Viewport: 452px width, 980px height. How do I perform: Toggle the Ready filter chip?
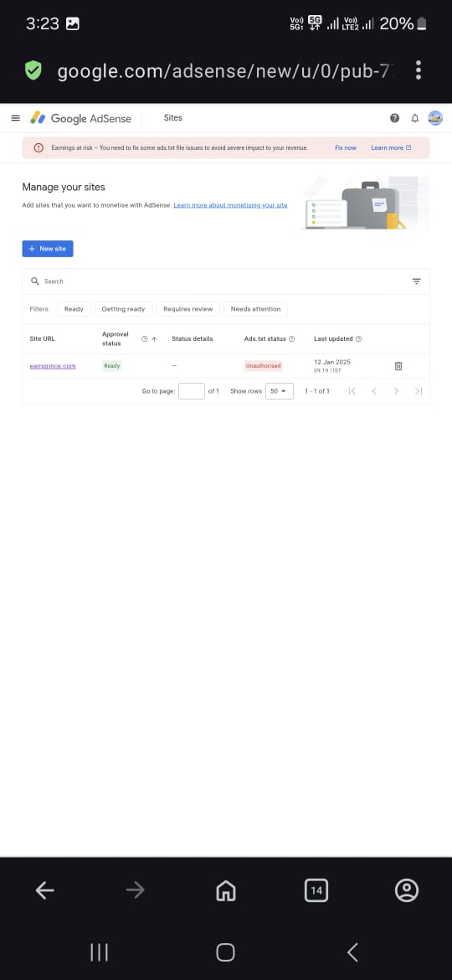pyautogui.click(x=74, y=309)
